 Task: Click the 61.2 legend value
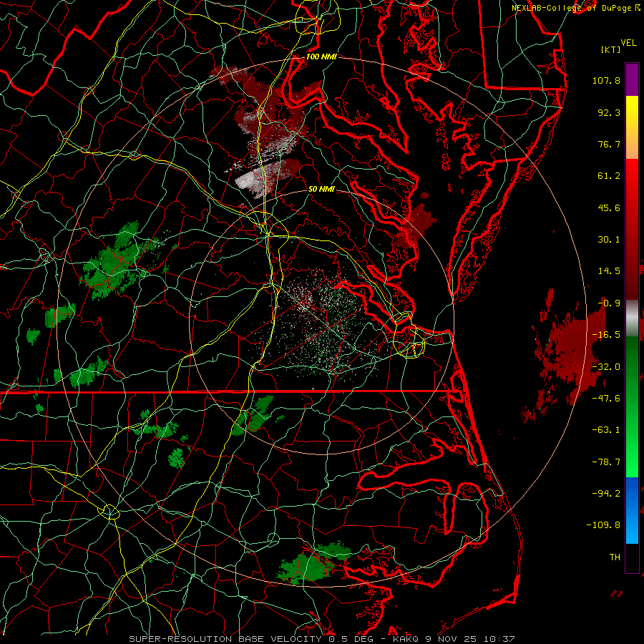[x=609, y=176]
